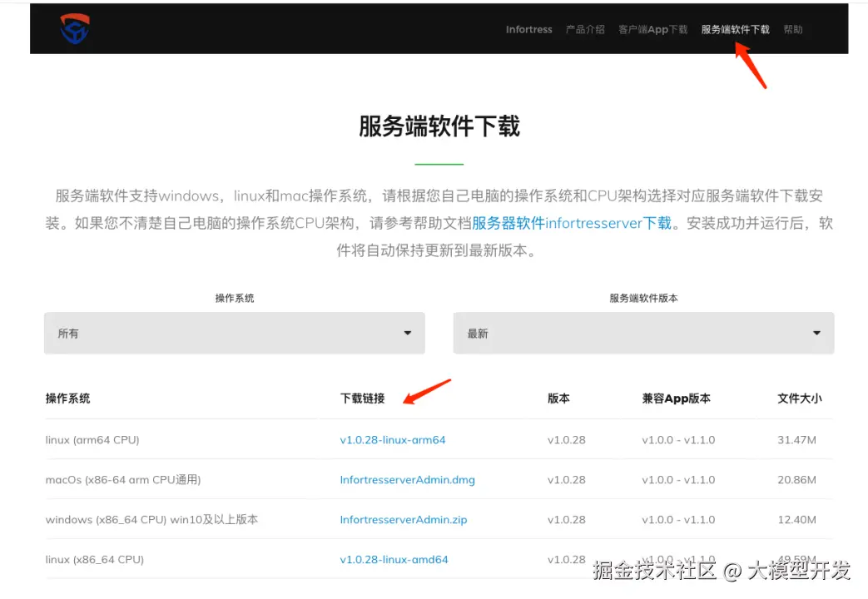This screenshot has width=868, height=599.
Task: Click the 下载链接 column header
Action: pos(363,399)
